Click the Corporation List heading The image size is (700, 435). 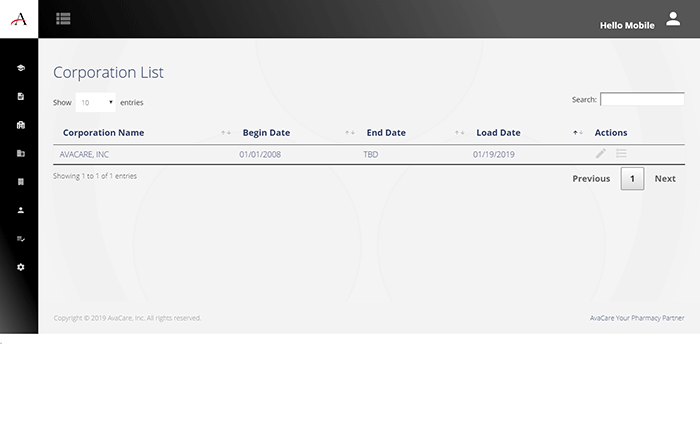[x=108, y=72]
